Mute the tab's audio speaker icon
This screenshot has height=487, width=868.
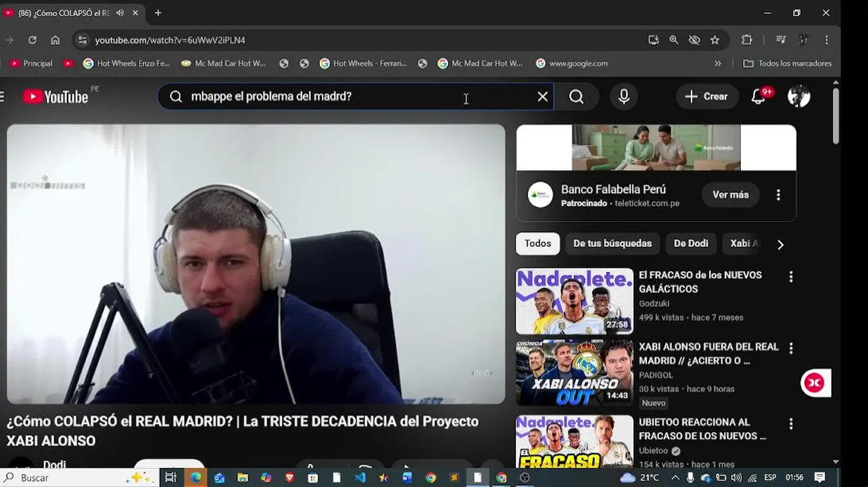pos(120,13)
